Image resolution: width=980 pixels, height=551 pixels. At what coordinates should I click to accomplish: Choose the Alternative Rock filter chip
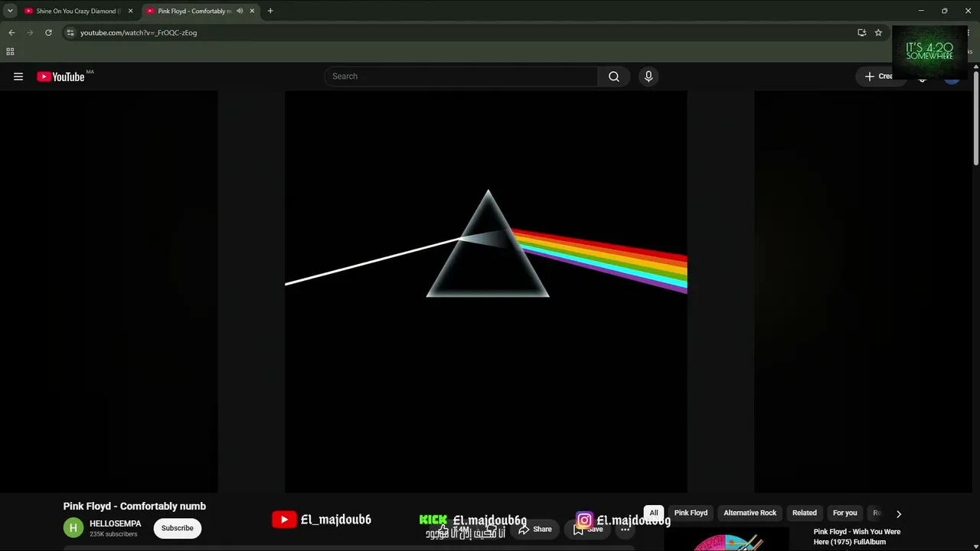(750, 513)
